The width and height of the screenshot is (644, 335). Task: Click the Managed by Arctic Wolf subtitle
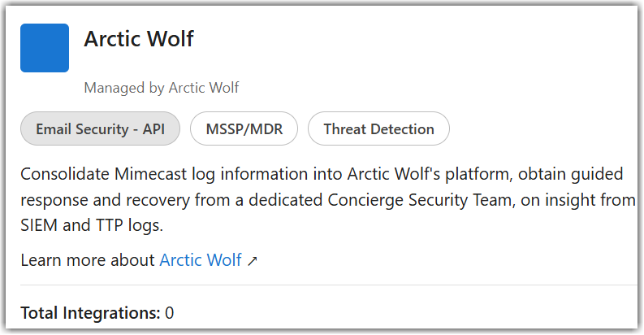point(161,87)
